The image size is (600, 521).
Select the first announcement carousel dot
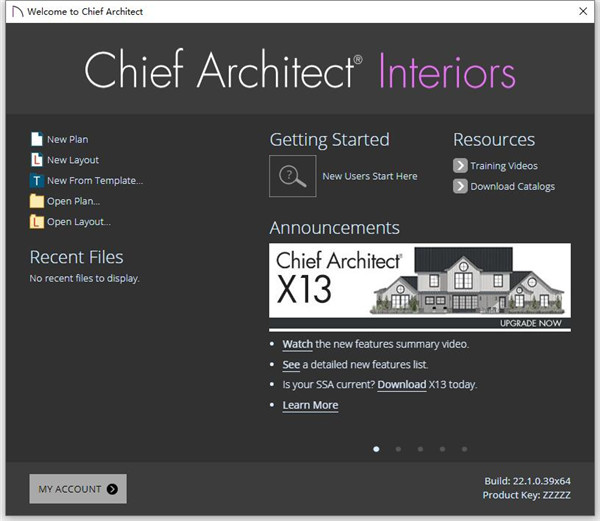(x=376, y=449)
